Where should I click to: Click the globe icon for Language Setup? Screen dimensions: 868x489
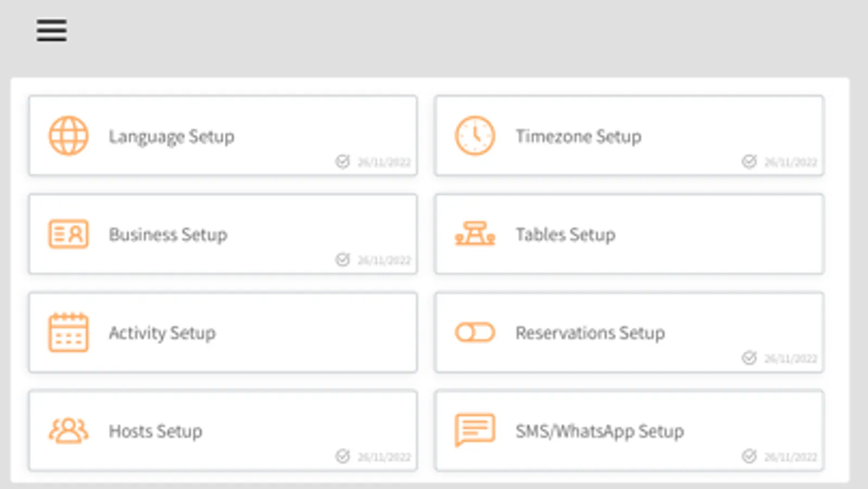tap(68, 136)
